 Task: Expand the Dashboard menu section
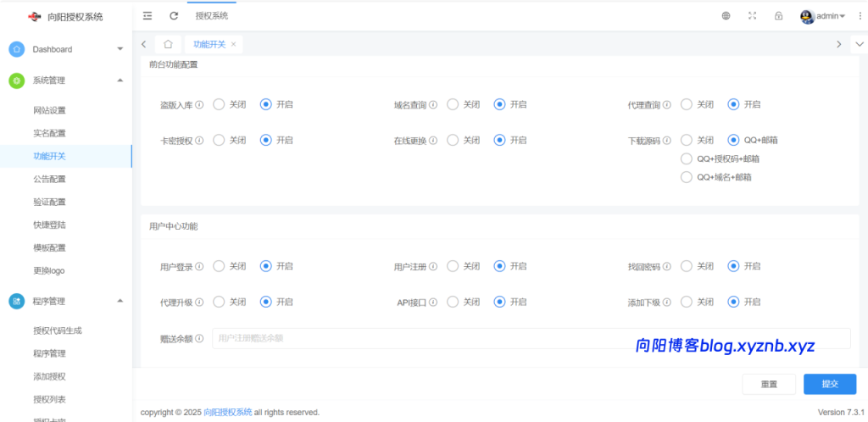(x=66, y=49)
